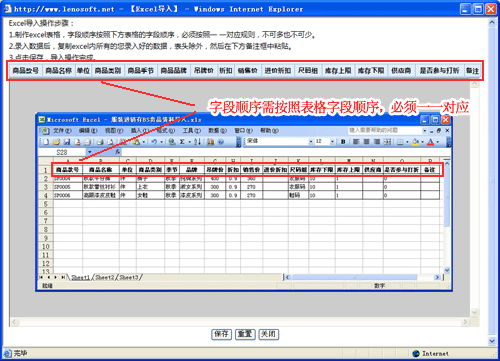
Task: Toggle center alignment in Excel toolbar
Action: 366,142
